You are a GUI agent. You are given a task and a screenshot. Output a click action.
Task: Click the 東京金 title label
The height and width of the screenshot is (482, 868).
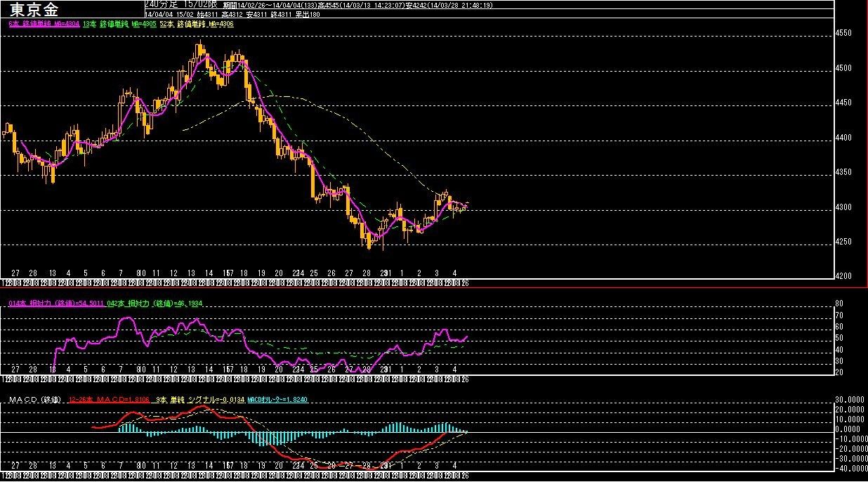(x=35, y=9)
